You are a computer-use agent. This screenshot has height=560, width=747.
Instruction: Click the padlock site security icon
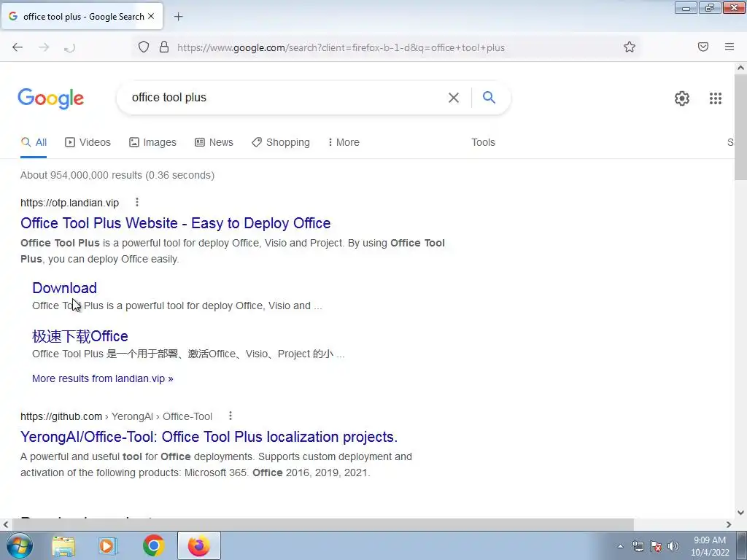(164, 47)
